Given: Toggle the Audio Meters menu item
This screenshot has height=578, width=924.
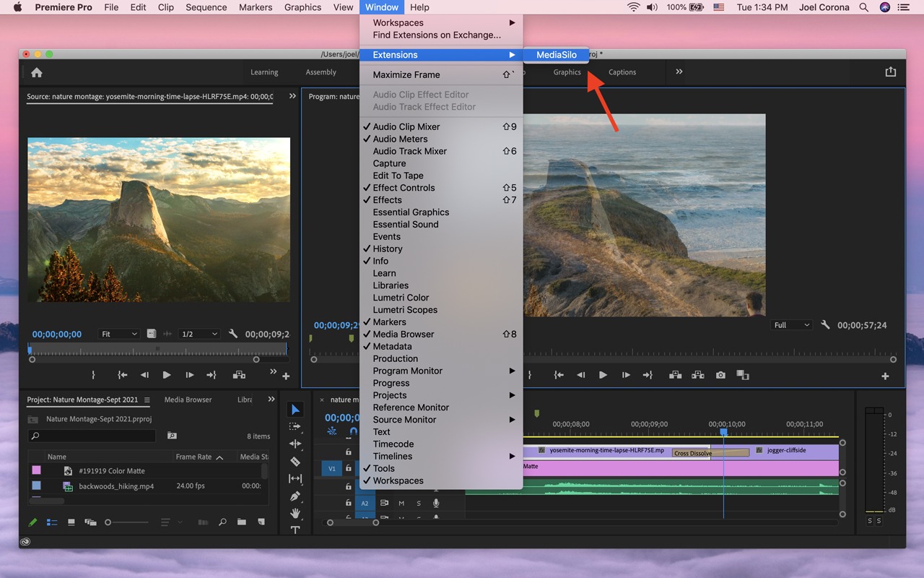Looking at the screenshot, I should pyautogui.click(x=400, y=139).
